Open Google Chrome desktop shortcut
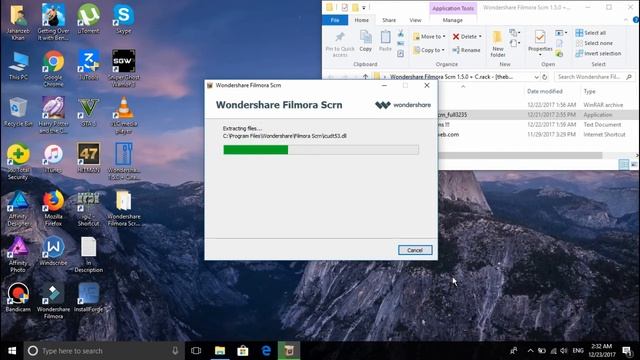This screenshot has width=640, height=360. point(53,68)
